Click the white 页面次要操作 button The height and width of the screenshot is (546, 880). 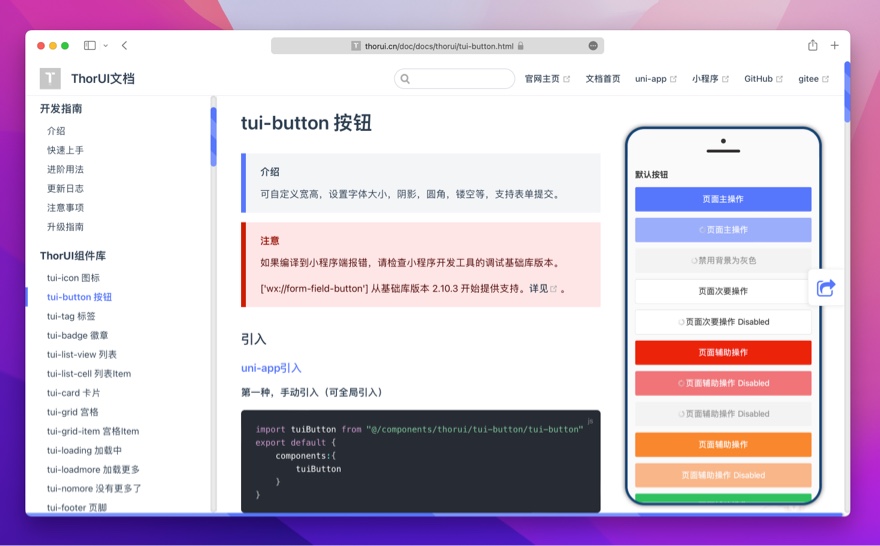pos(723,291)
